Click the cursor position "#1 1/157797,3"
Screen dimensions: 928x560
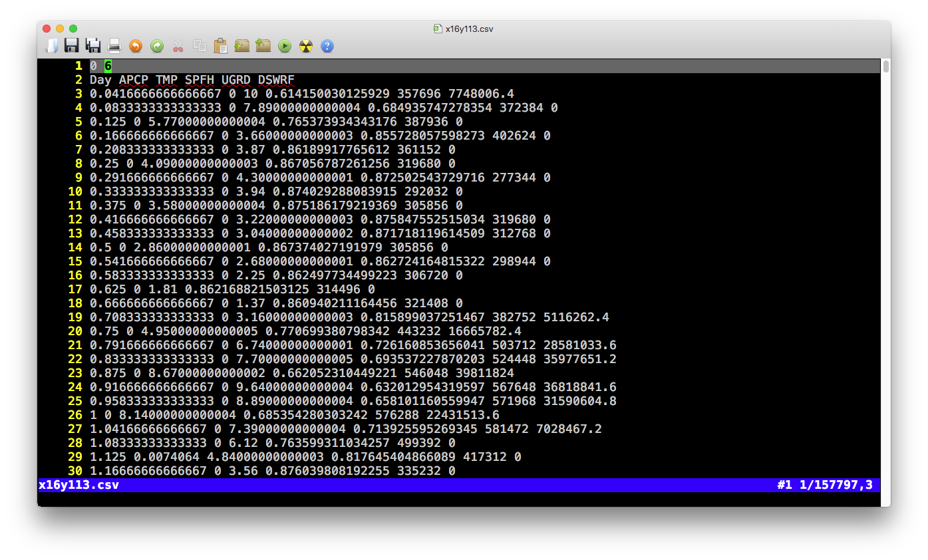825,485
